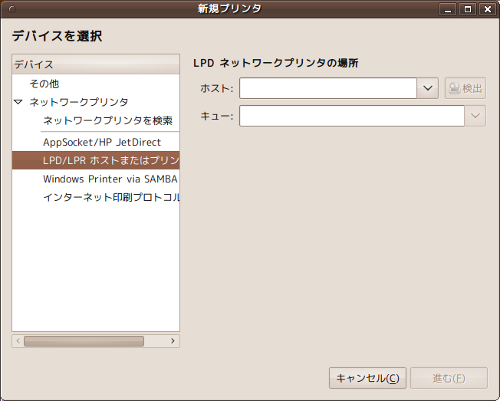The width and height of the screenshot is (500, 401).
Task: Minimize the 新規プリンタ window
Action: click(448, 9)
